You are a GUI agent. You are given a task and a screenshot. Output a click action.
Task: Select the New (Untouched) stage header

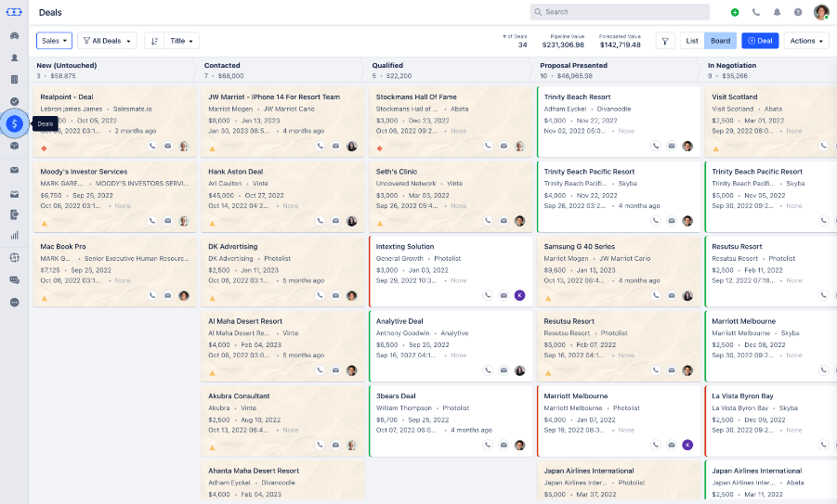(x=67, y=66)
